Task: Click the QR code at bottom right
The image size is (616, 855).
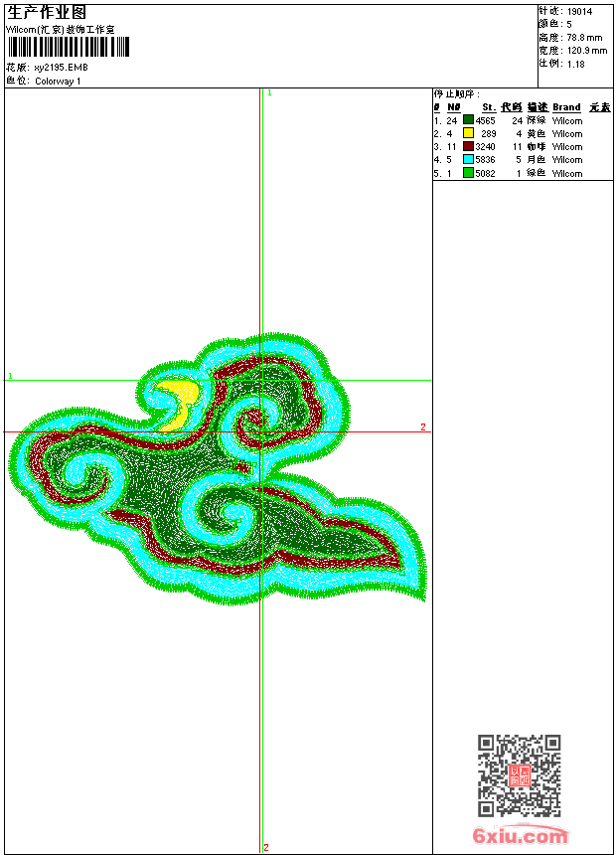Action: [x=520, y=775]
